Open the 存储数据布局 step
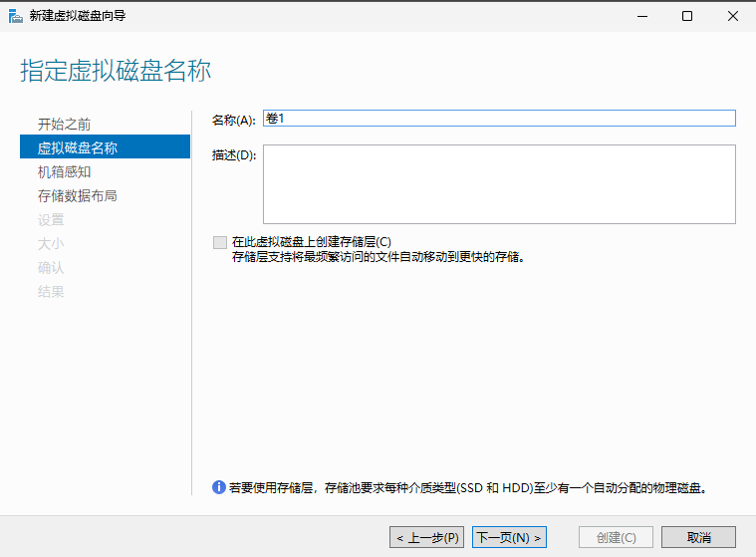Viewport: 756px width, 557px height. click(77, 195)
